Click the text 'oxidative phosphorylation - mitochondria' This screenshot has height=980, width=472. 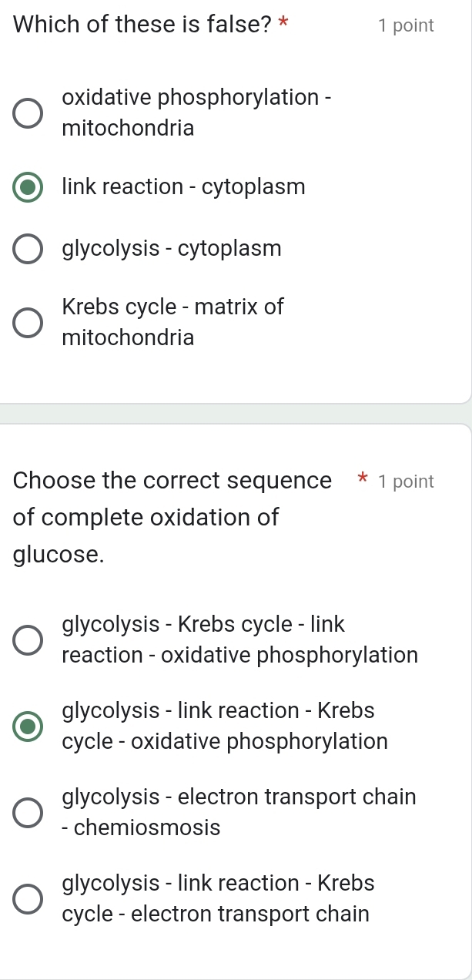tap(197, 112)
